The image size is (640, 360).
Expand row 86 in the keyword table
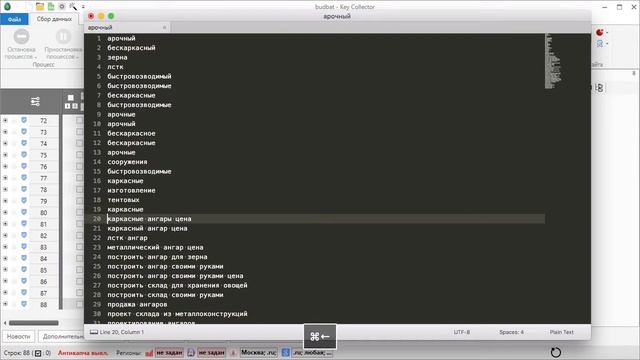pos(5,281)
